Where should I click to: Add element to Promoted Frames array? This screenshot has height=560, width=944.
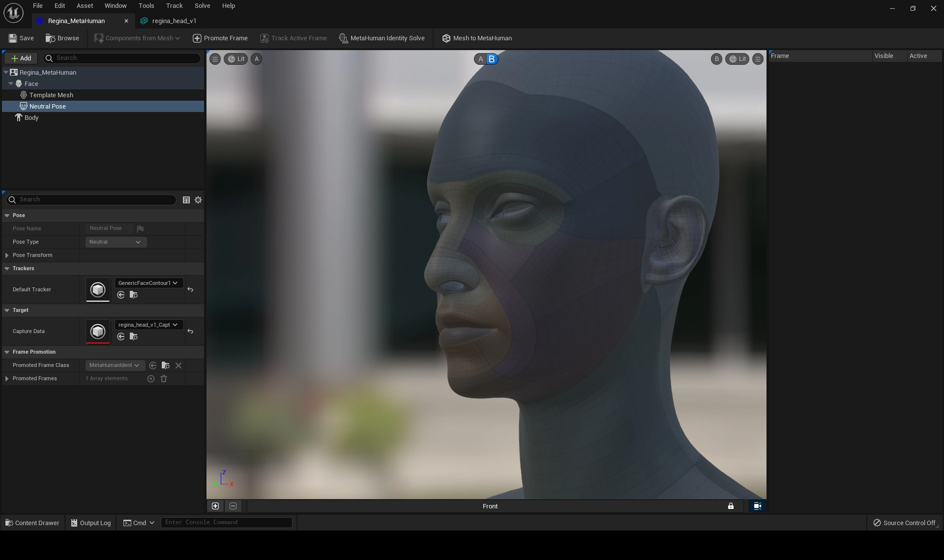[151, 379]
